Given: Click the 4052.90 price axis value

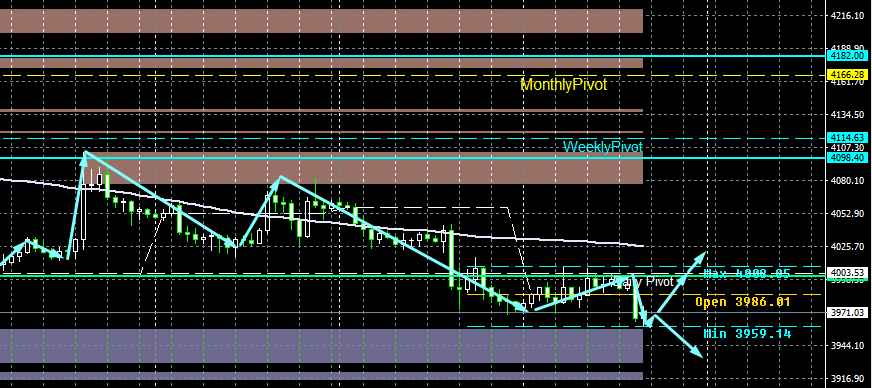Looking at the screenshot, I should (849, 213).
